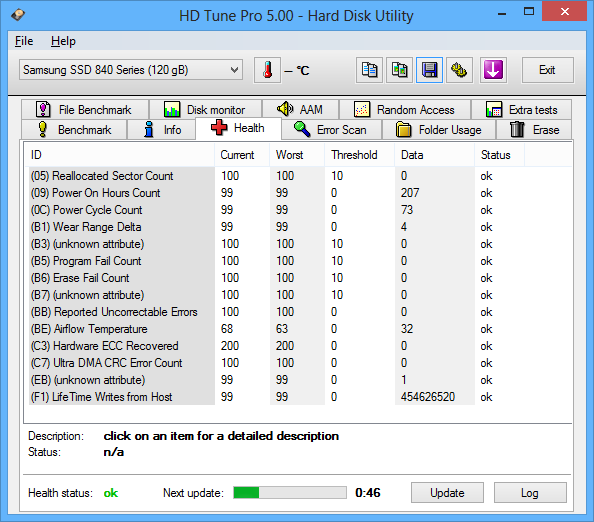Minimize the HD Tune Pro window
Image resolution: width=594 pixels, height=522 pixels.
pos(502,13)
